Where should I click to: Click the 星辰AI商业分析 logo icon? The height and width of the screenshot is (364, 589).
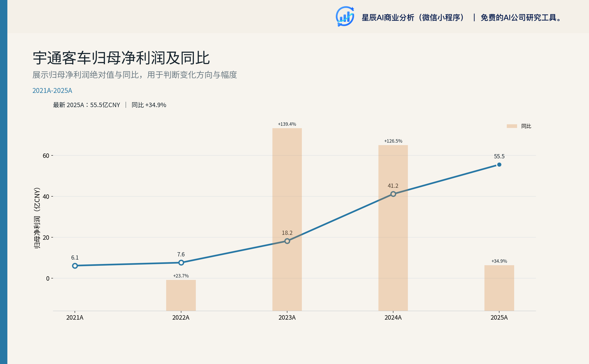click(x=345, y=16)
